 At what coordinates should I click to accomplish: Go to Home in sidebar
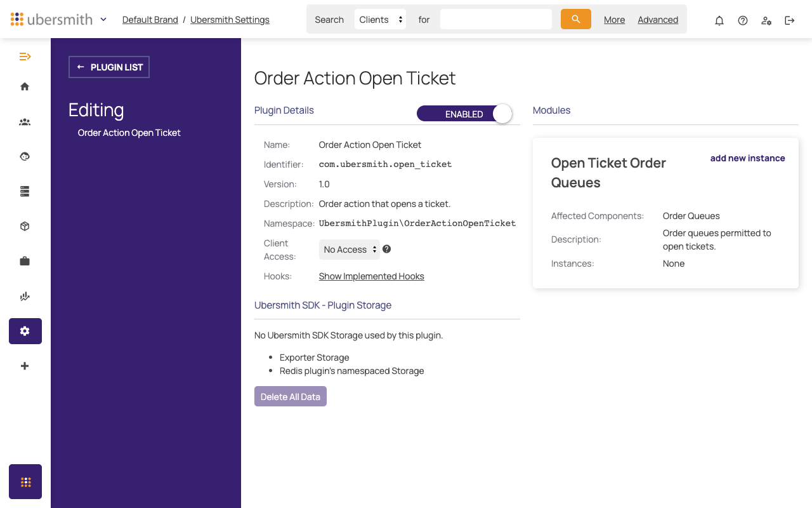point(25,86)
